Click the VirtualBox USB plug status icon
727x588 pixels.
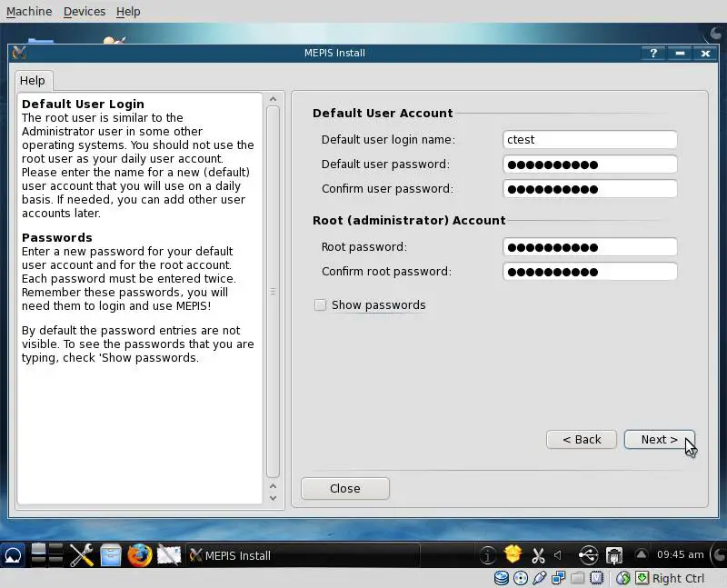tap(539, 578)
